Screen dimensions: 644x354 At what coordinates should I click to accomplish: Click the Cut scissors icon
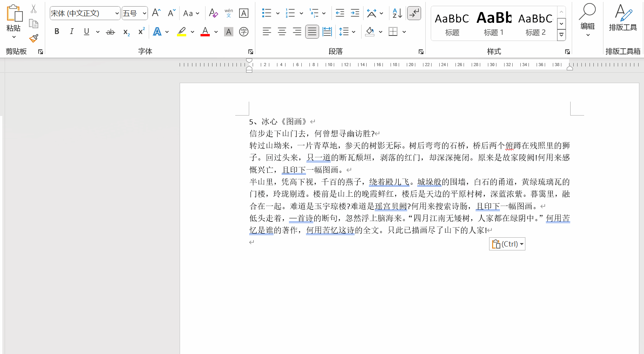click(x=34, y=9)
